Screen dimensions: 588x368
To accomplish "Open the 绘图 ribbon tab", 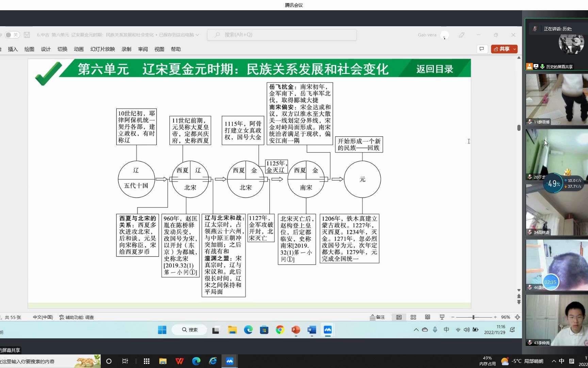I will pos(29,49).
